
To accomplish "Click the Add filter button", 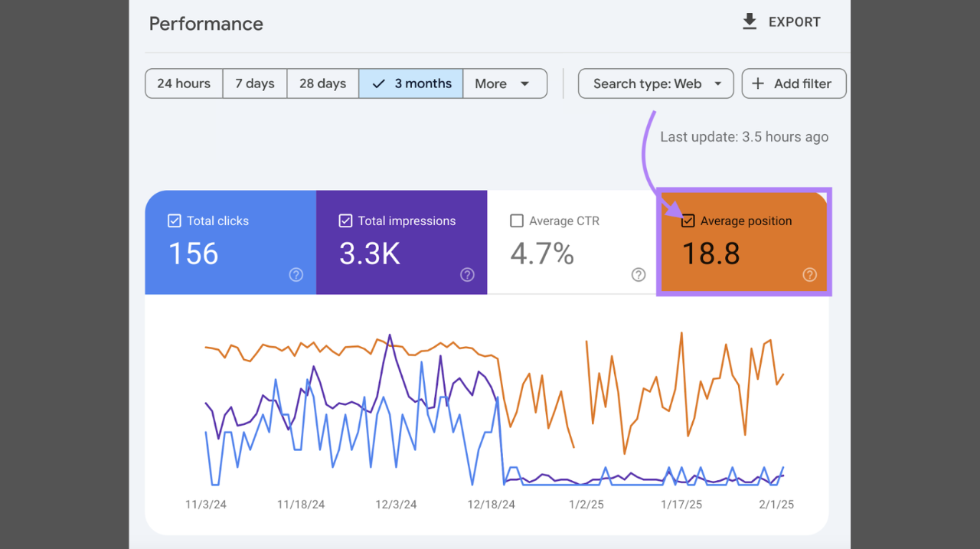I will click(x=794, y=83).
